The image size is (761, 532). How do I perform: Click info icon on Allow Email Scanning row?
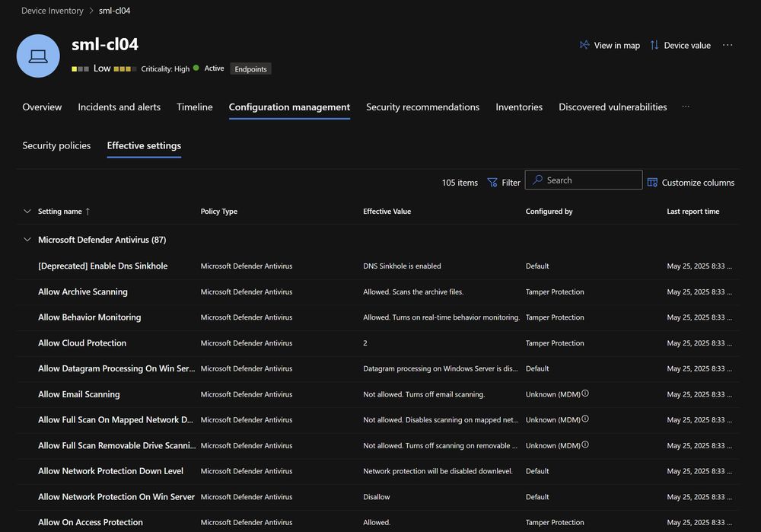[x=585, y=393]
